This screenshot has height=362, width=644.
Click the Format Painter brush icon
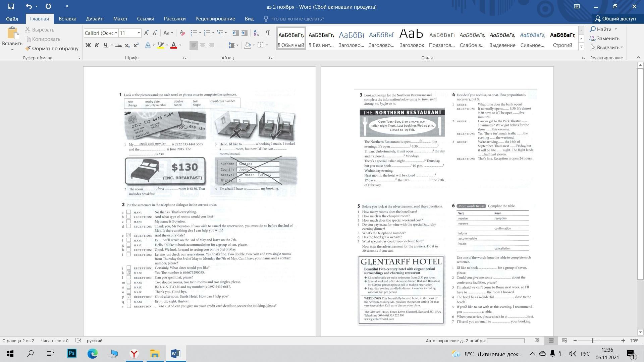coord(28,49)
